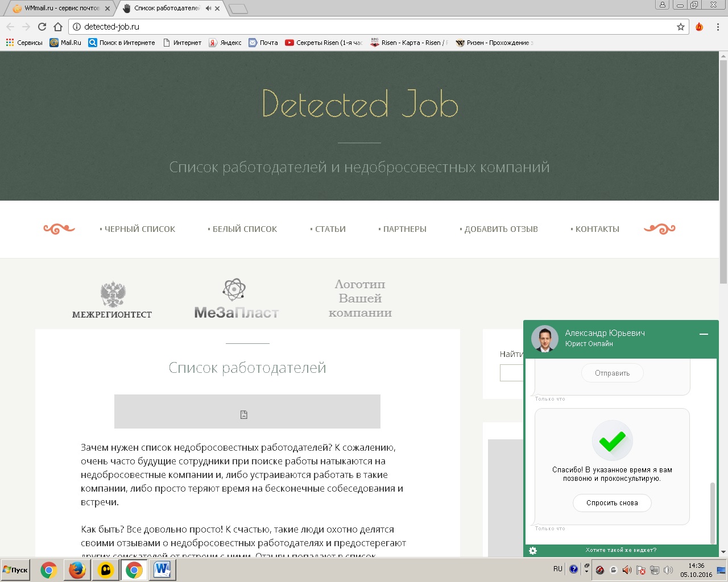Click the page scrollbar down arrow
This screenshot has width=728, height=582.
pos(723,552)
